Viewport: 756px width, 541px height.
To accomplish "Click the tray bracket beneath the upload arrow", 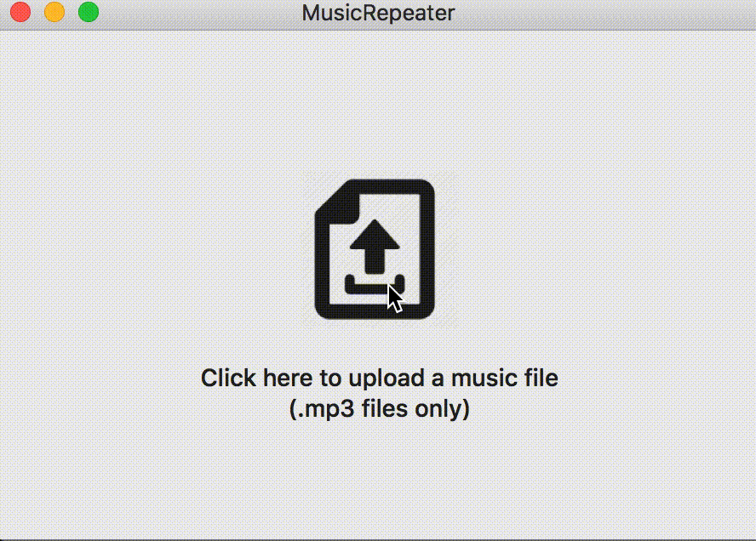I will point(375,285).
